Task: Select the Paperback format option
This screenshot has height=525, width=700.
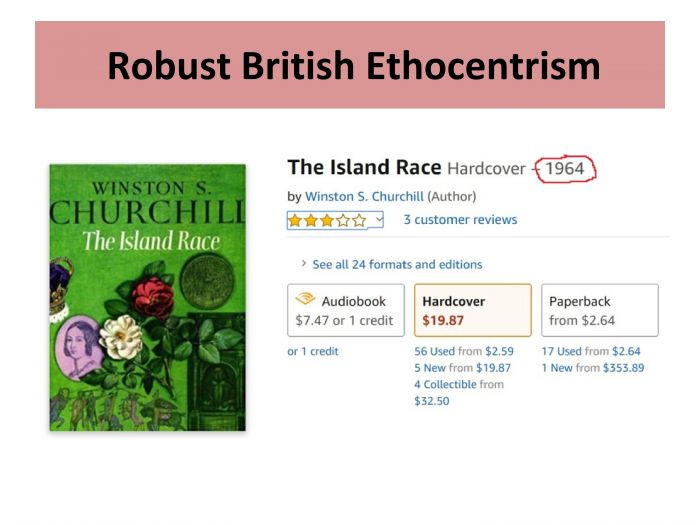Action: 600,310
